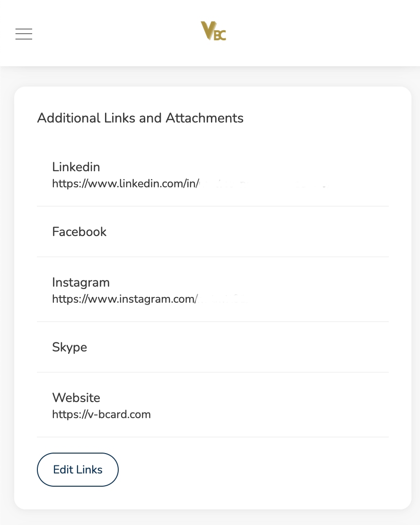
Task: Click the divider above the Edit Links button
Action: 213,437
